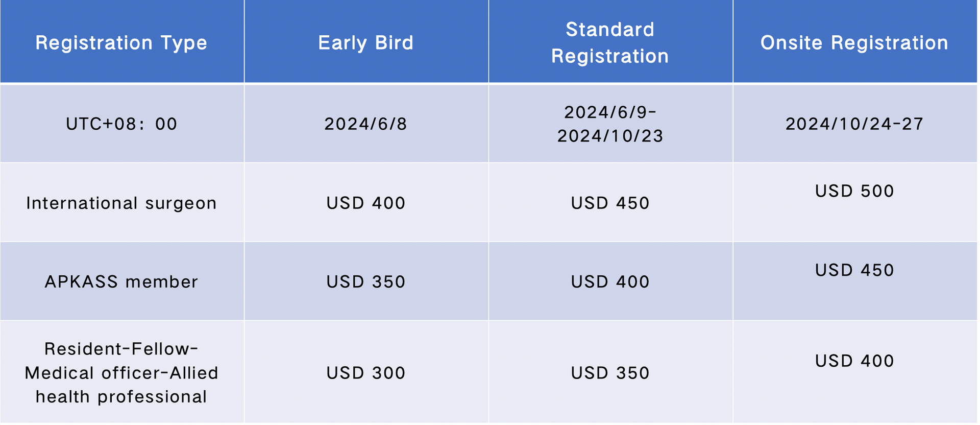The height and width of the screenshot is (425, 980).
Task: Select USD 400 for International surgeon early bird
Action: [x=366, y=203]
